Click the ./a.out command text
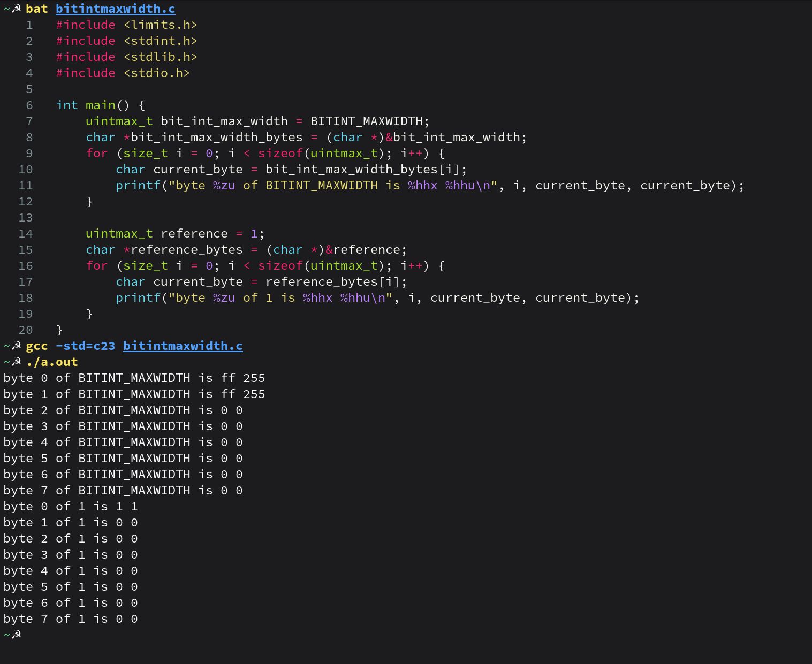812x664 pixels. [51, 362]
